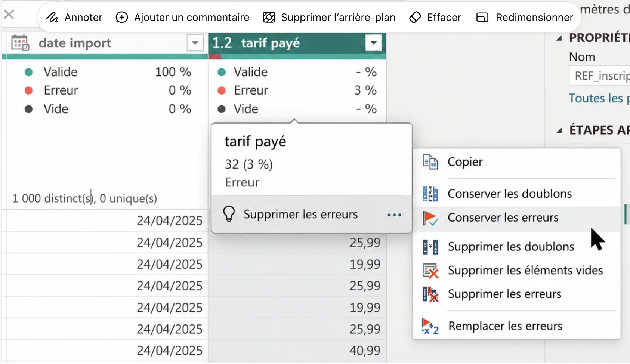Select Conserver les erreurs

[516, 218]
